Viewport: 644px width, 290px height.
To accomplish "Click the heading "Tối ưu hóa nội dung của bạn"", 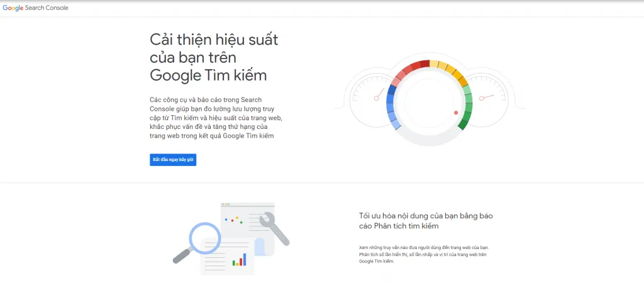I will click(x=426, y=221).
